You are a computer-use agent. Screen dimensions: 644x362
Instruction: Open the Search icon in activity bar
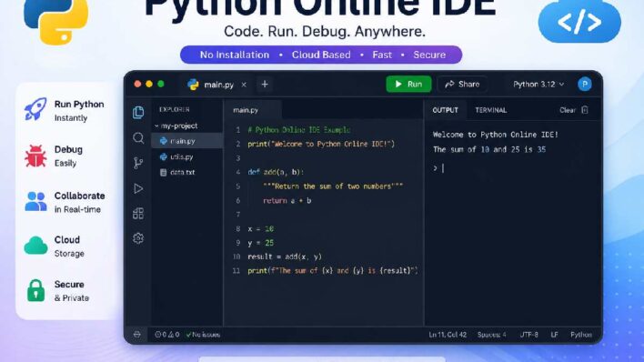(138, 138)
